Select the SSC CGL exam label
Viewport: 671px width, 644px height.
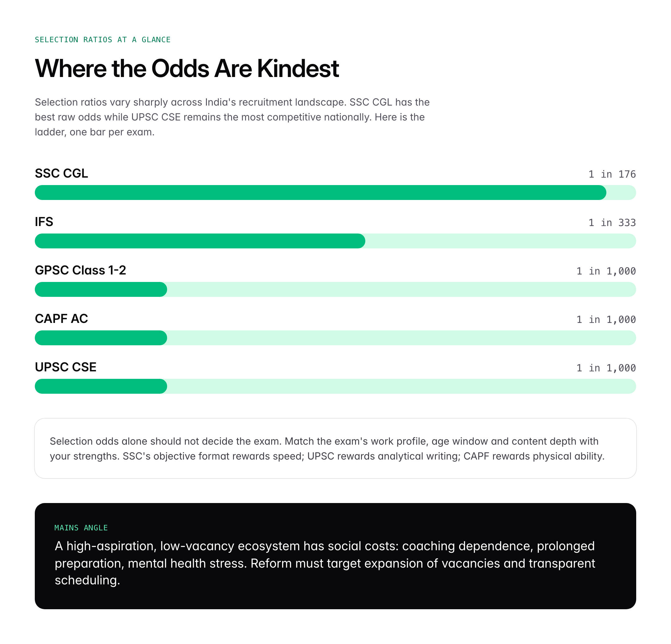click(x=61, y=174)
